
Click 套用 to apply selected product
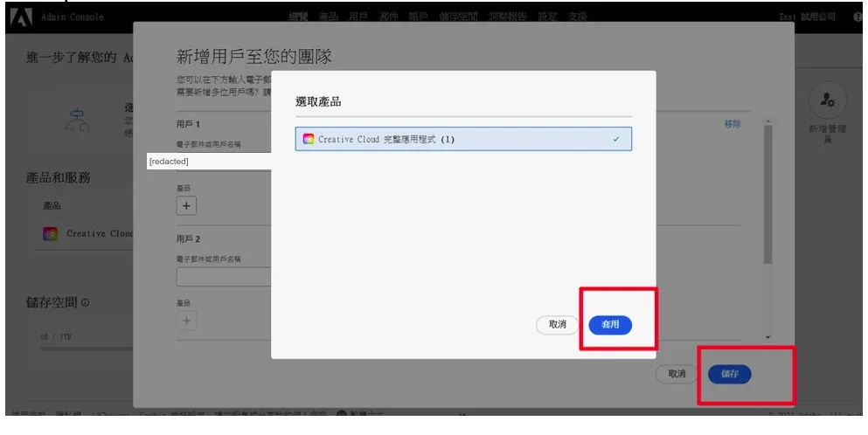[x=610, y=325]
